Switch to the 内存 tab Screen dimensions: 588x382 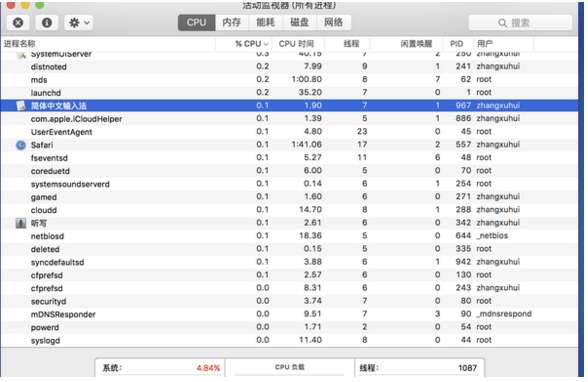(x=231, y=22)
